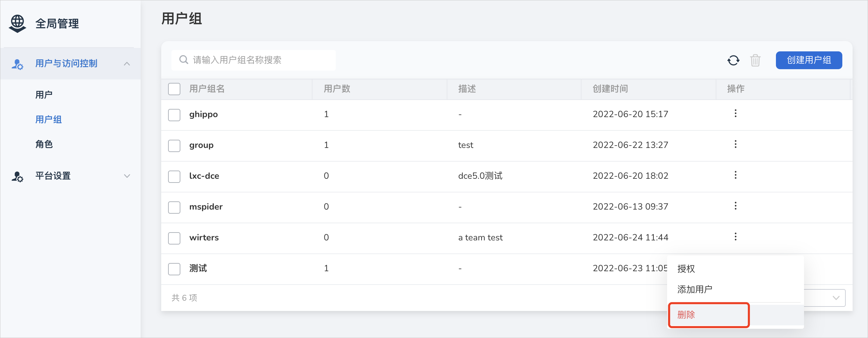This screenshot has width=868, height=338.
Task: Click the platform settings sidebar icon
Action: click(17, 176)
